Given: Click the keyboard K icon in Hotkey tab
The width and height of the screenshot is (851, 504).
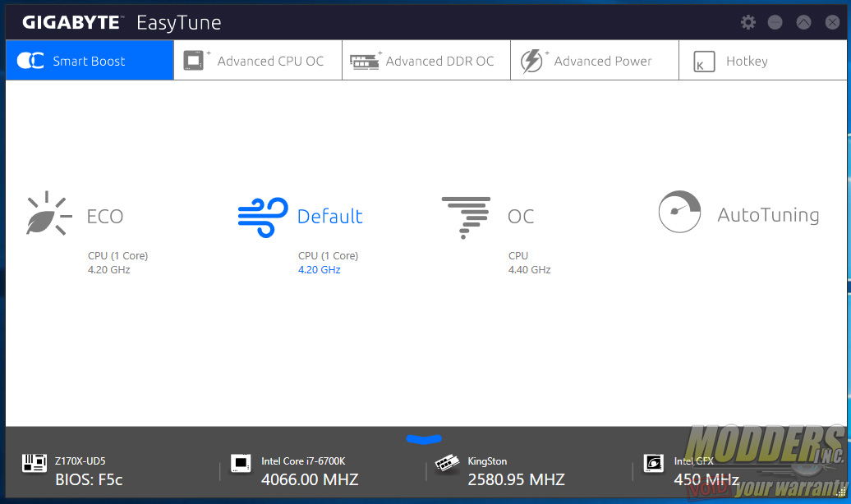Looking at the screenshot, I should pos(704,62).
